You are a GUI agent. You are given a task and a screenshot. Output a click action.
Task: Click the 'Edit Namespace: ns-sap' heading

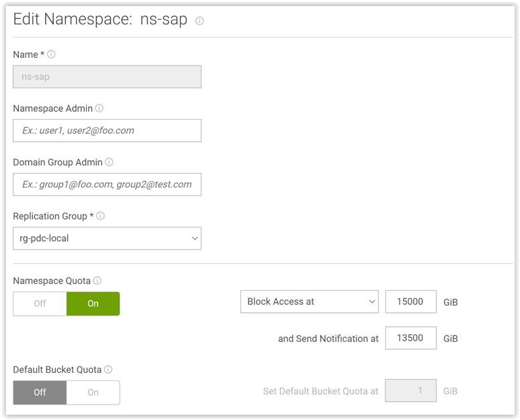coord(100,20)
